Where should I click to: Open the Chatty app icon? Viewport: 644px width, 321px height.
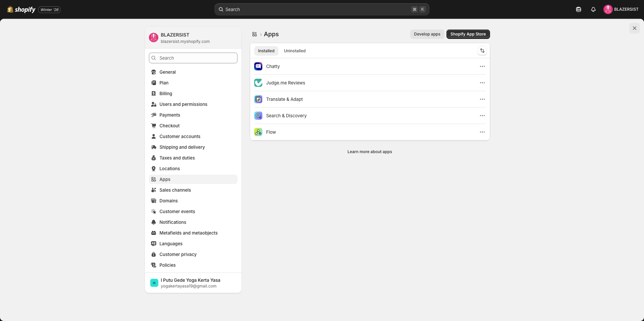258,66
